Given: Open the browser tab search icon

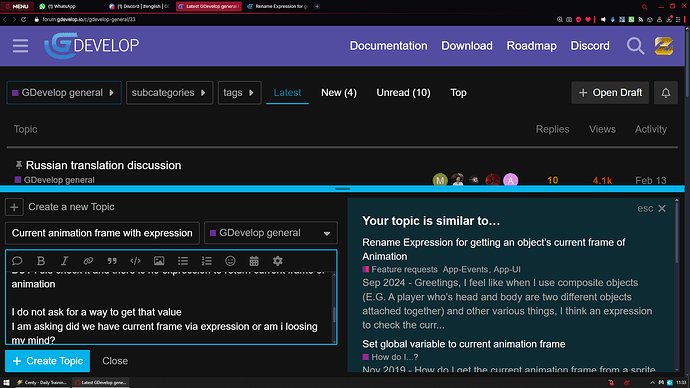Looking at the screenshot, I should pos(645,7).
